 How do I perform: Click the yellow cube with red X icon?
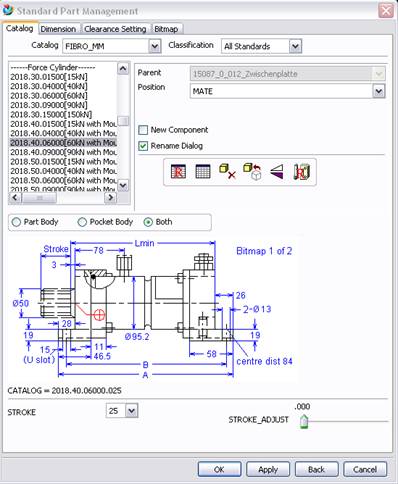(x=227, y=172)
